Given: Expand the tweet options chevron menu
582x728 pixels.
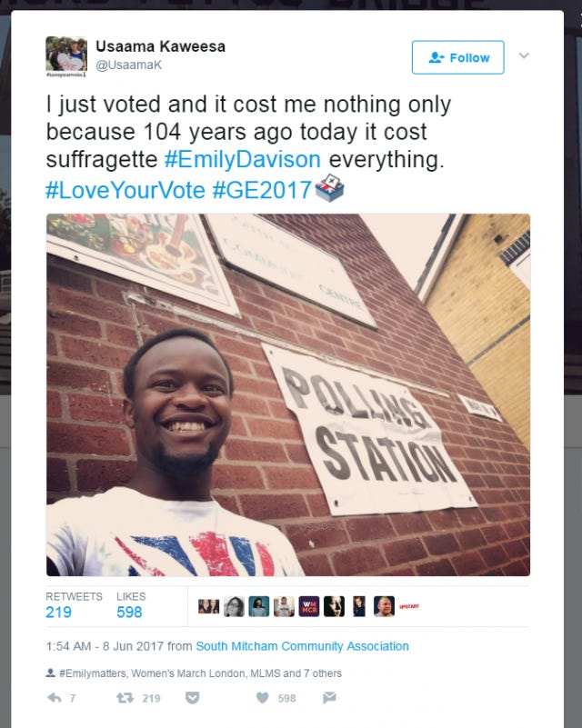Looking at the screenshot, I should 524,55.
